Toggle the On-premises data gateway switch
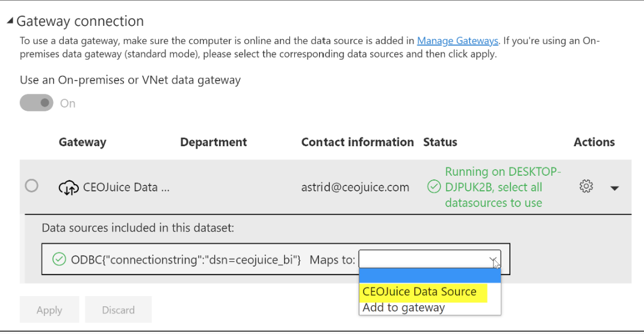 pyautogui.click(x=37, y=103)
